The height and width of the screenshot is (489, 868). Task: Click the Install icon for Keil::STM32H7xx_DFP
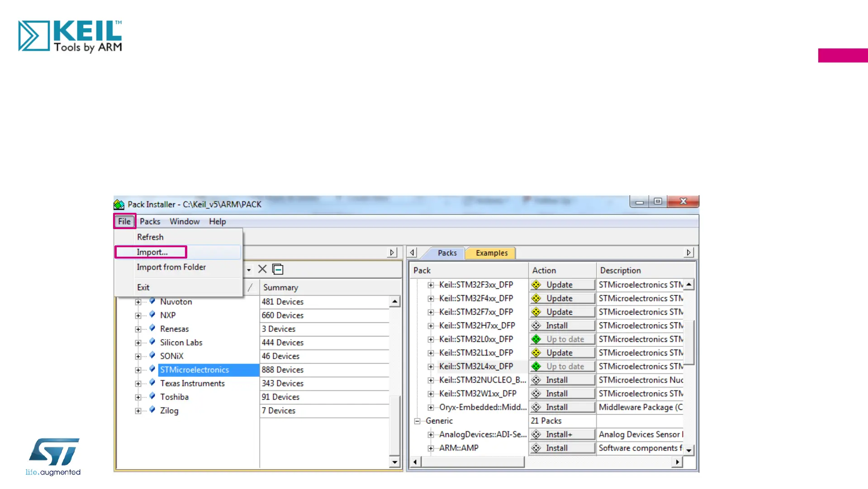point(536,326)
